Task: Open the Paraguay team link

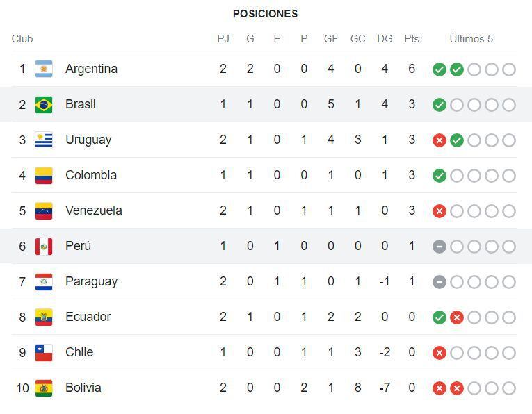Action: [x=91, y=281]
